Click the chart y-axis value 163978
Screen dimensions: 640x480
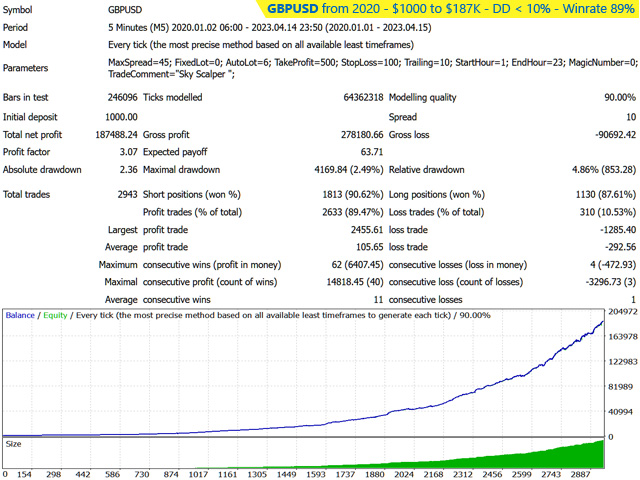click(622, 337)
